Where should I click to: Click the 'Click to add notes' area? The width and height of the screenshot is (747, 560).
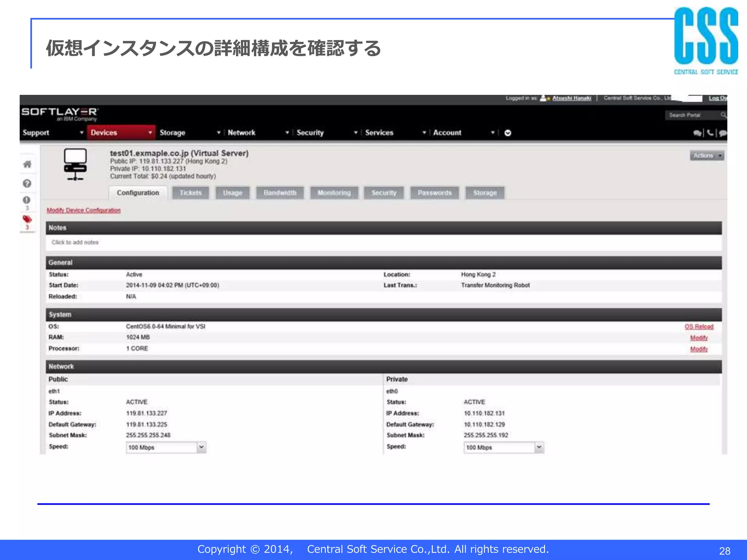tap(75, 242)
